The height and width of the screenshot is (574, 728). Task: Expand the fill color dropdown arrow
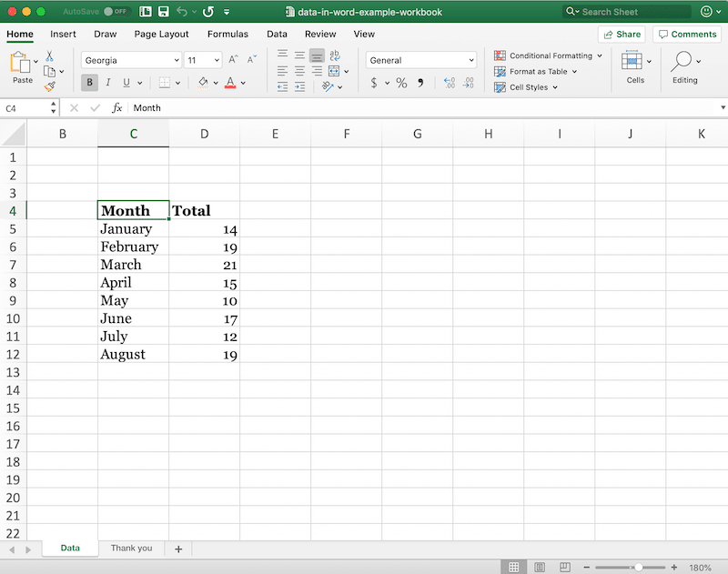click(215, 82)
